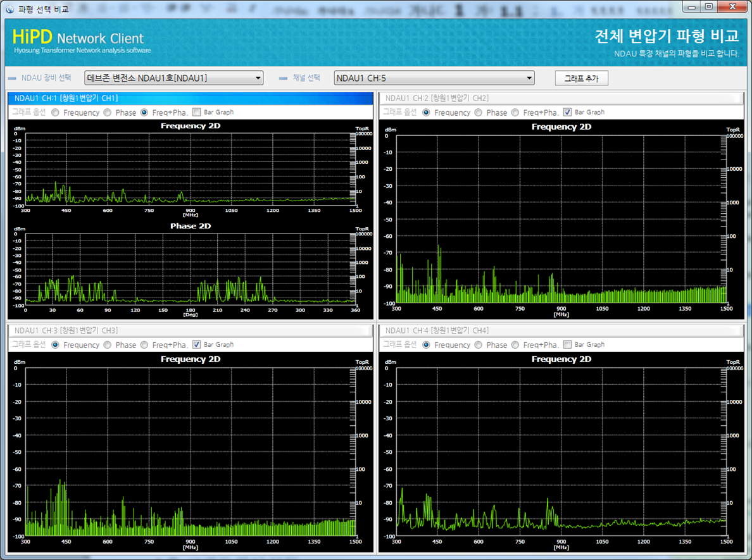Select Freq+Pha. radio in CH:4 panel
The height and width of the screenshot is (560, 752).
point(515,345)
